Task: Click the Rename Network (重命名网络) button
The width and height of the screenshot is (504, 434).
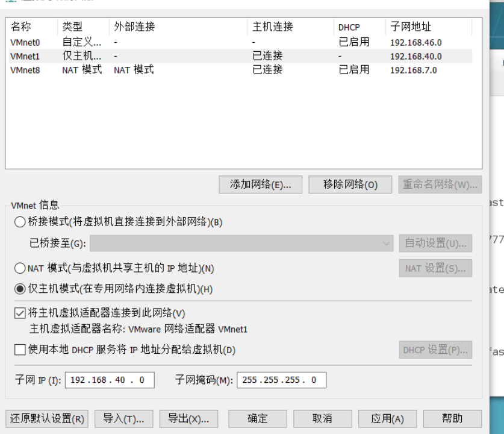Action: pos(440,184)
